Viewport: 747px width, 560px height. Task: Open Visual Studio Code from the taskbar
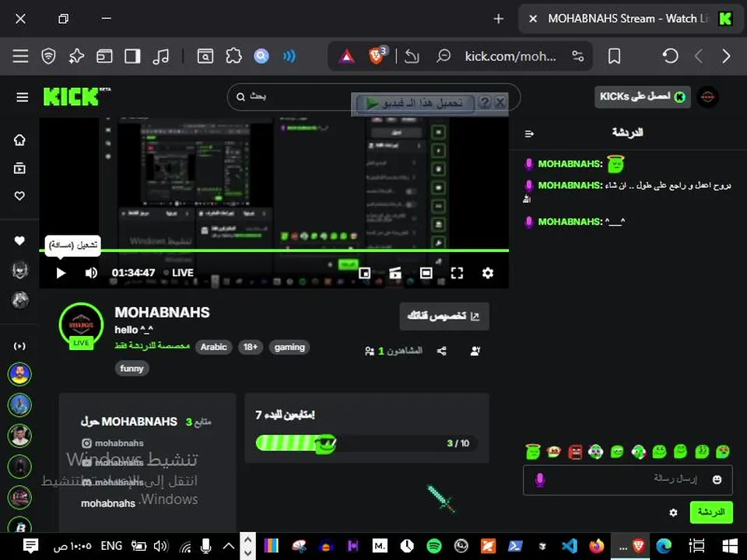click(x=569, y=546)
